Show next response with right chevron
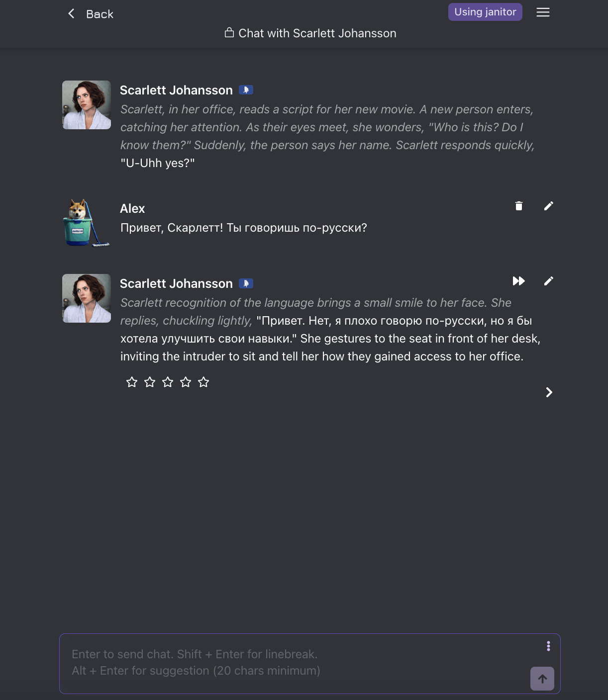Image resolution: width=608 pixels, height=700 pixels. (x=549, y=392)
